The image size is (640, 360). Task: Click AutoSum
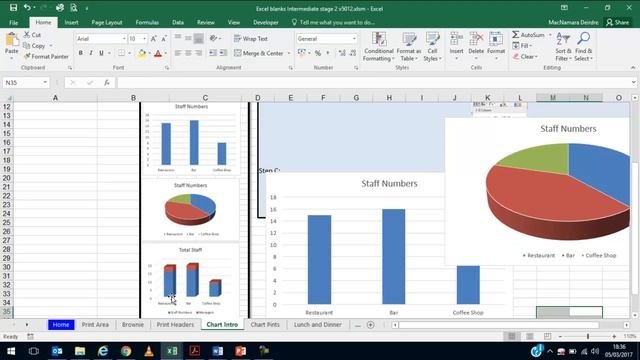click(x=529, y=35)
